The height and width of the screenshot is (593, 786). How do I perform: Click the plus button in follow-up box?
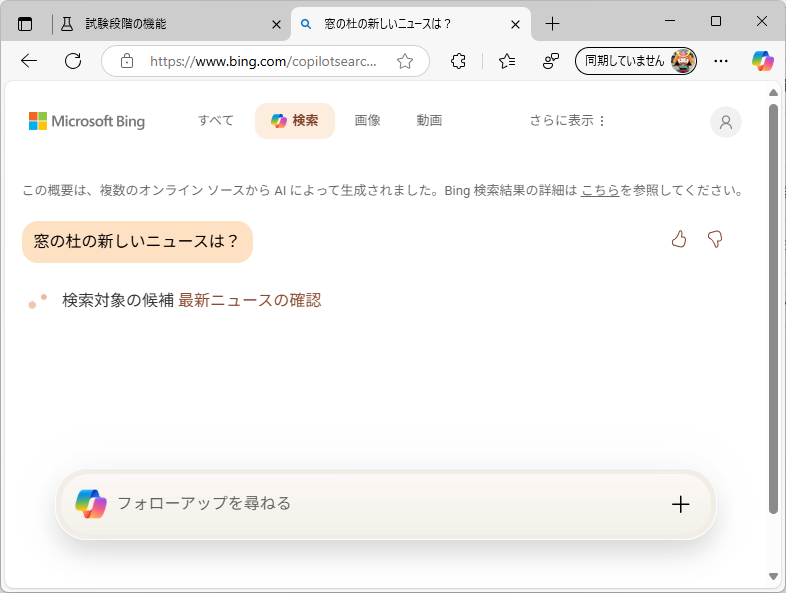tap(680, 504)
